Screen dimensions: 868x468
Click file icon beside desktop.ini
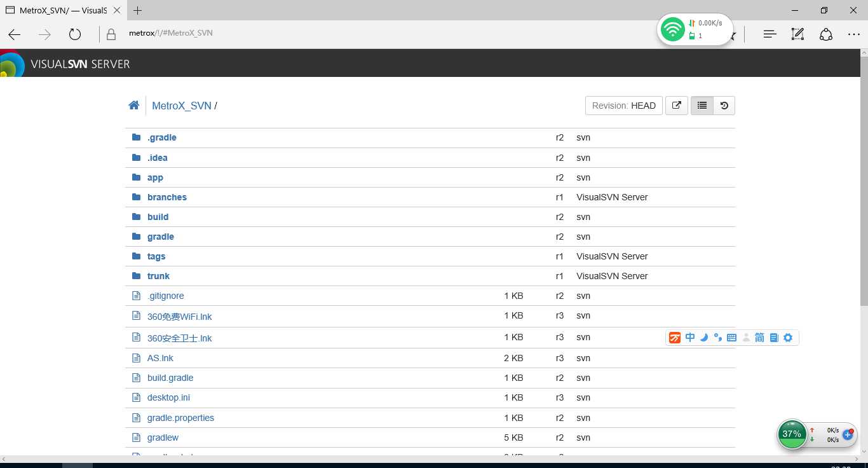[x=135, y=397]
